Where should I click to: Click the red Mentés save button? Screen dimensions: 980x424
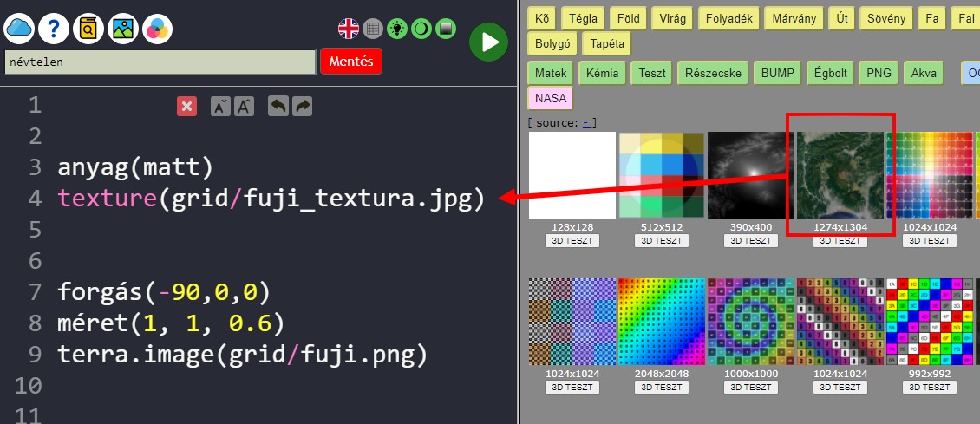coord(351,62)
